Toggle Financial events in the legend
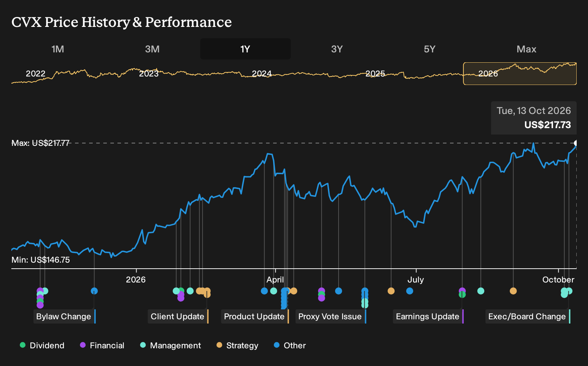The width and height of the screenshot is (588, 366). (x=102, y=345)
